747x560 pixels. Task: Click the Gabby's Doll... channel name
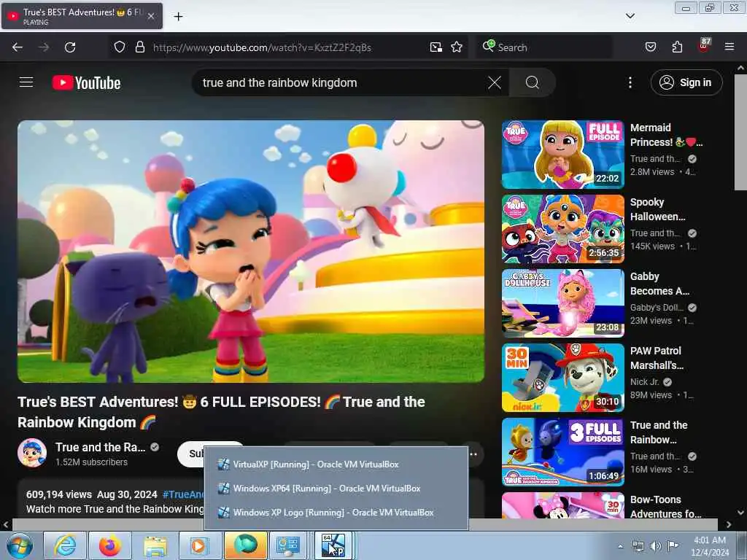(x=657, y=308)
